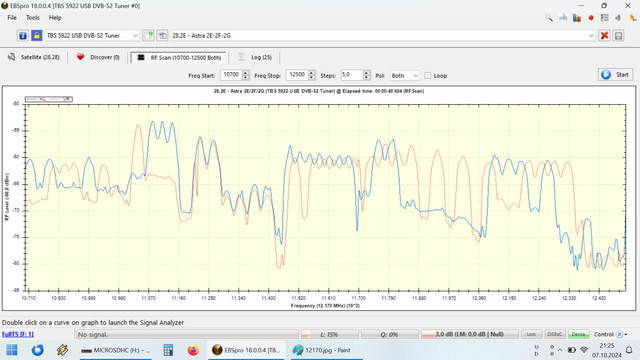Click the Freq Start 10700 input field
The height and width of the screenshot is (360, 640).
[x=231, y=75]
